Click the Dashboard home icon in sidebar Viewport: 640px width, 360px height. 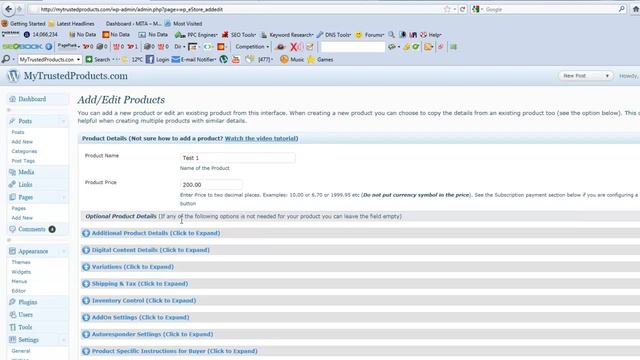click(12, 99)
